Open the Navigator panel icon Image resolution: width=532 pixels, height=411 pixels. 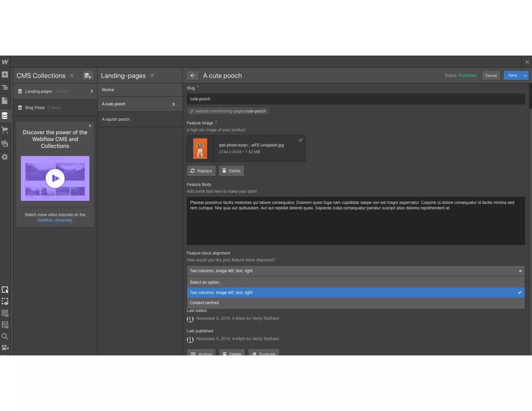pyautogui.click(x=5, y=87)
